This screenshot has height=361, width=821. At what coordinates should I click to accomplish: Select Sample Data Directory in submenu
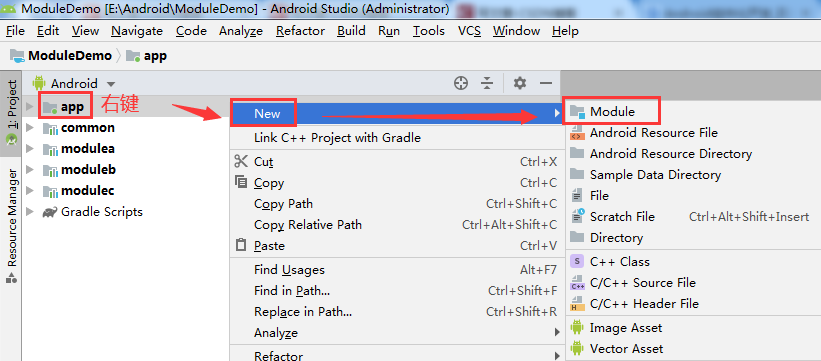(693, 174)
